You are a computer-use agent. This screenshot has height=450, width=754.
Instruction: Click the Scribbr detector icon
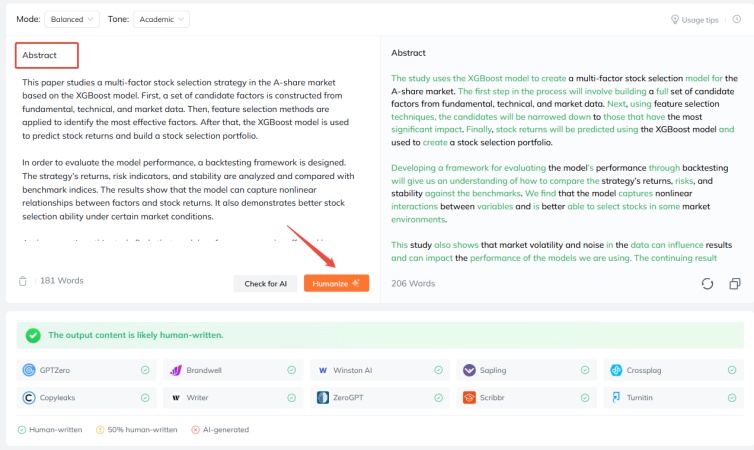pos(469,397)
